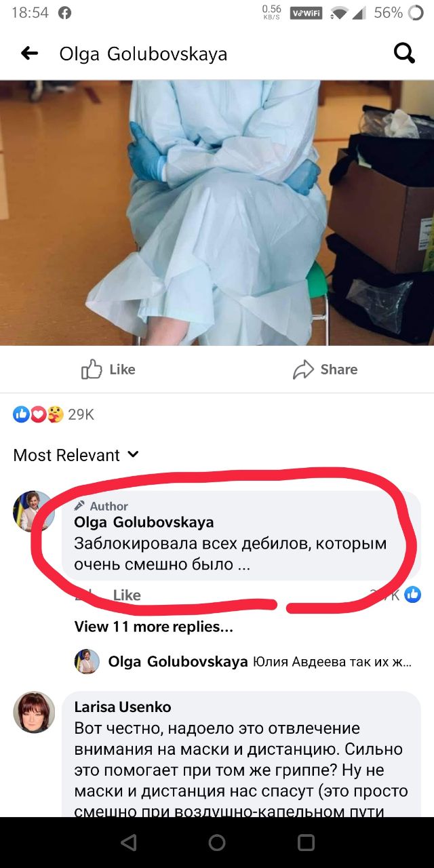Open the 29K reactions summary
This screenshot has height=868, width=434.
(x=54, y=414)
